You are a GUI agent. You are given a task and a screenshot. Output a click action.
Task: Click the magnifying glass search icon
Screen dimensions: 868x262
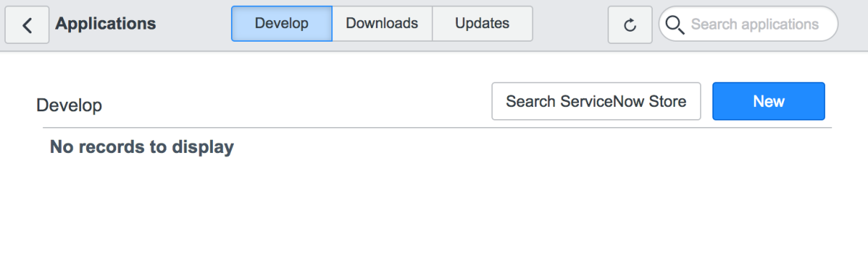click(x=675, y=24)
